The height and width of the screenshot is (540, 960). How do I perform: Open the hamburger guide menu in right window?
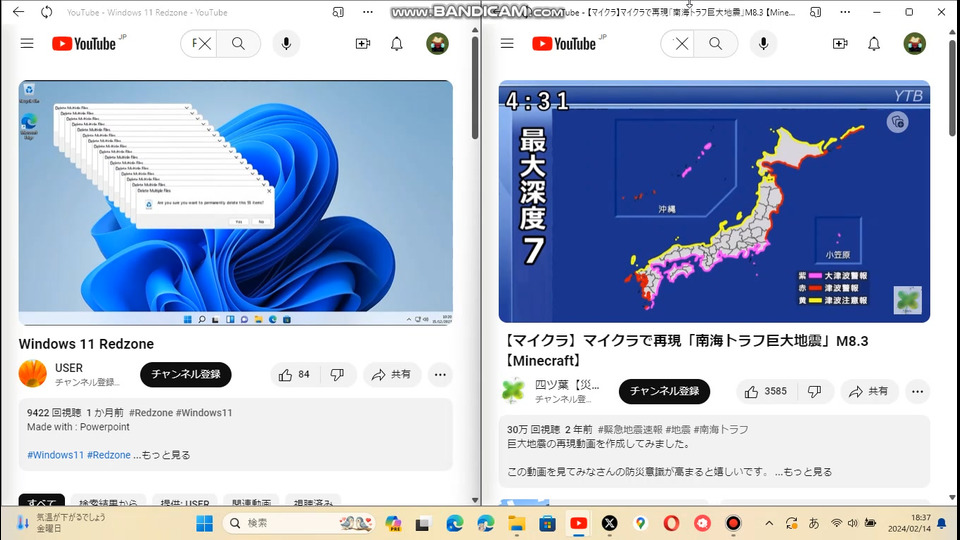click(507, 43)
